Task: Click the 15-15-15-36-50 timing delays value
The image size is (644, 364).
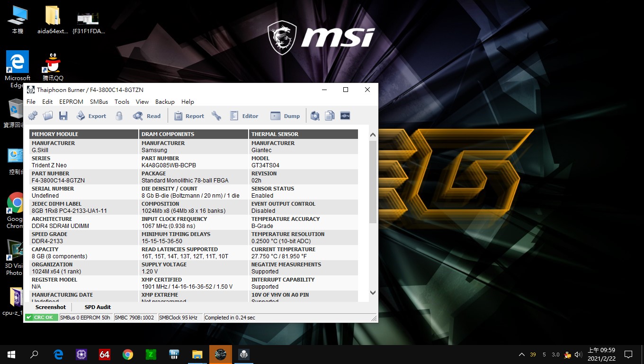Action: (161, 241)
